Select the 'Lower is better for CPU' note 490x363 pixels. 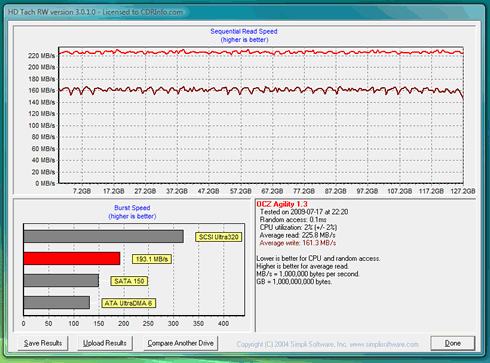[x=318, y=258]
